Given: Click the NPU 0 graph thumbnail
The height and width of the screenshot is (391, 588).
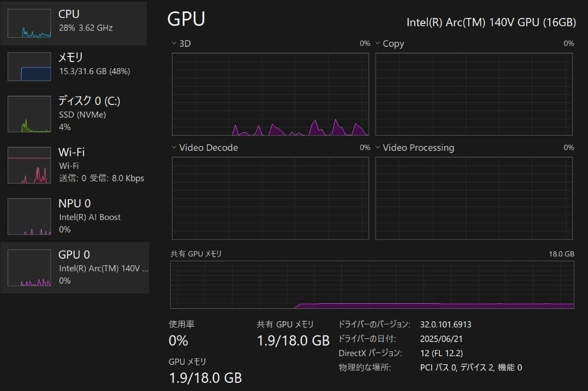Looking at the screenshot, I should pyautogui.click(x=29, y=216).
